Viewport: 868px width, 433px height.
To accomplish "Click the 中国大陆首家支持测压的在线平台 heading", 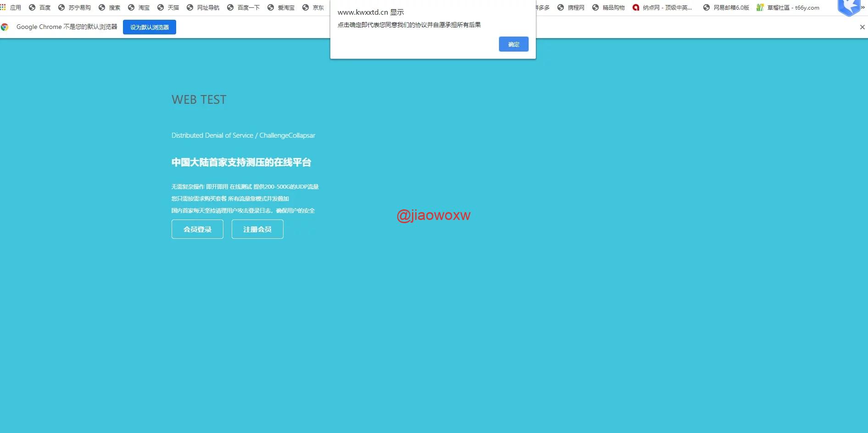I will (x=241, y=162).
